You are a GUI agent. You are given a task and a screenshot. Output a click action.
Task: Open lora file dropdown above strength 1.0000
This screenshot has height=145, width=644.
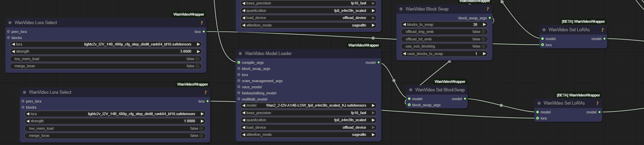click(x=115, y=114)
